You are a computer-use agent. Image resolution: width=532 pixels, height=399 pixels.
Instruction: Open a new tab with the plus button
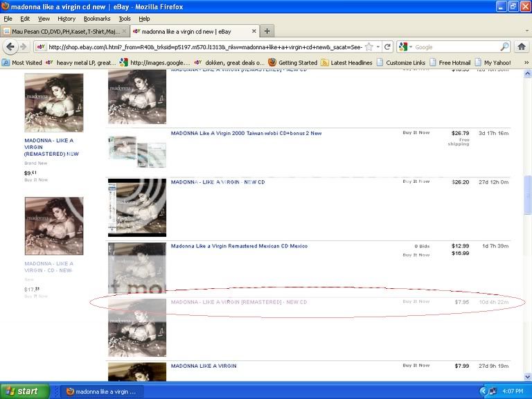(x=267, y=31)
